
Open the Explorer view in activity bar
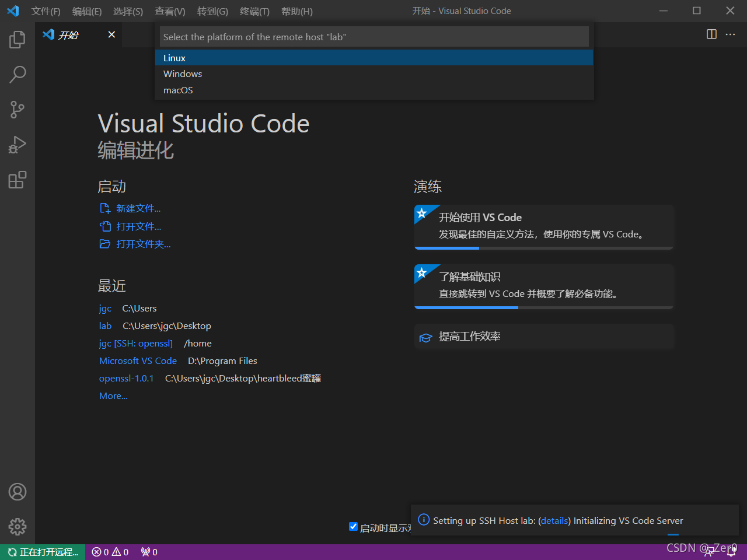tap(18, 40)
